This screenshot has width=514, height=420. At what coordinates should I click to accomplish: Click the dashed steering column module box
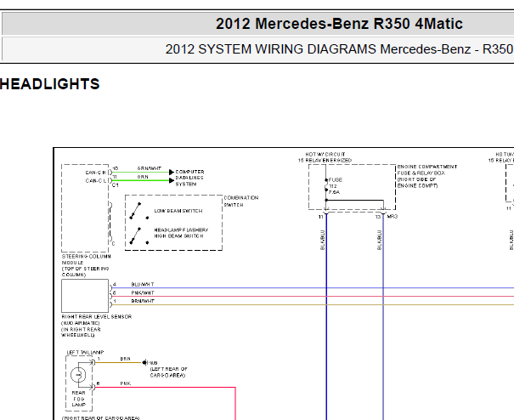click(85, 208)
